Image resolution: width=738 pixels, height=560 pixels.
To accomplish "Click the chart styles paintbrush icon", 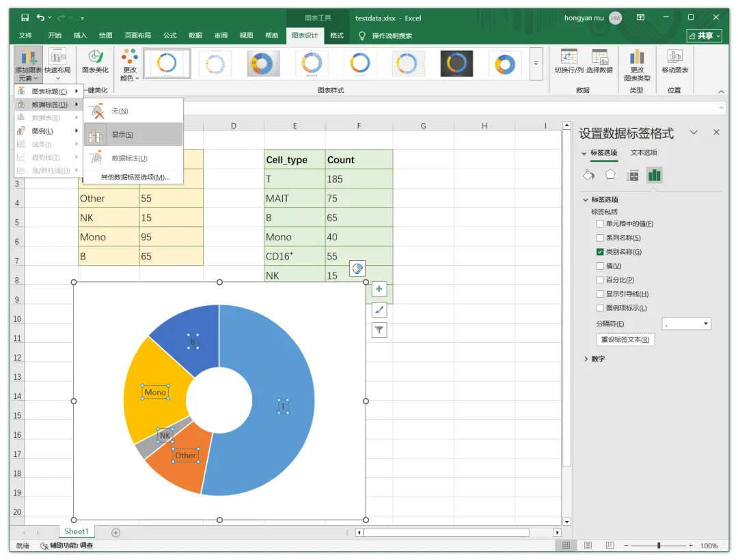I will [x=379, y=309].
